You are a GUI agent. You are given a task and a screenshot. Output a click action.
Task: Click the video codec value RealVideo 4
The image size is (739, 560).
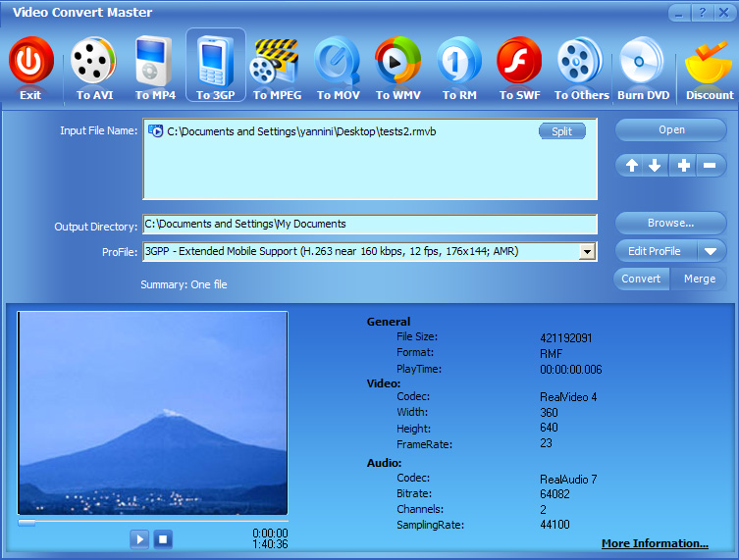pyautogui.click(x=568, y=397)
